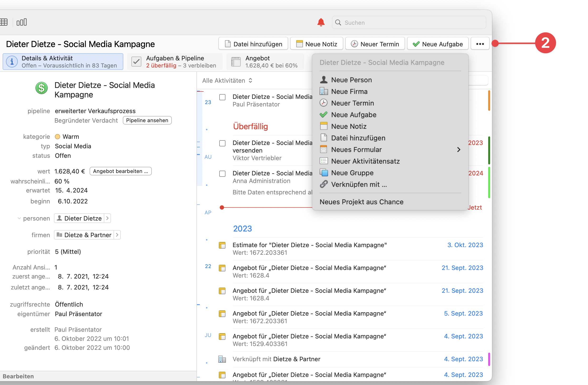
Task: Click the Bearbeiten link at the bottom
Action: pyautogui.click(x=18, y=376)
